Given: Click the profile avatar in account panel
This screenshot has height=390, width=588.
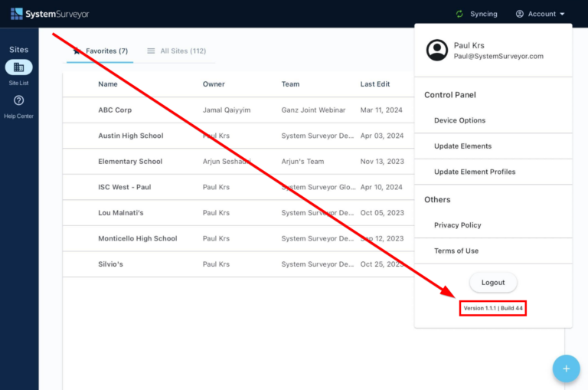Looking at the screenshot, I should click(437, 50).
